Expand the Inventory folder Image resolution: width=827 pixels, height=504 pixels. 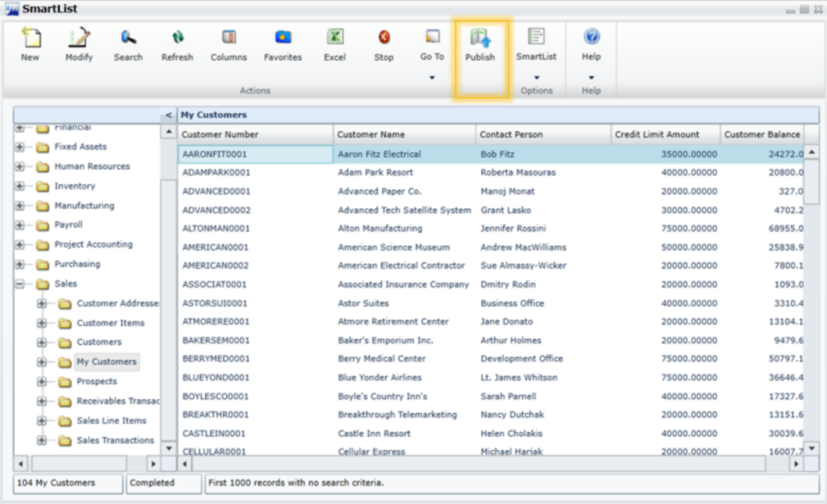click(20, 186)
